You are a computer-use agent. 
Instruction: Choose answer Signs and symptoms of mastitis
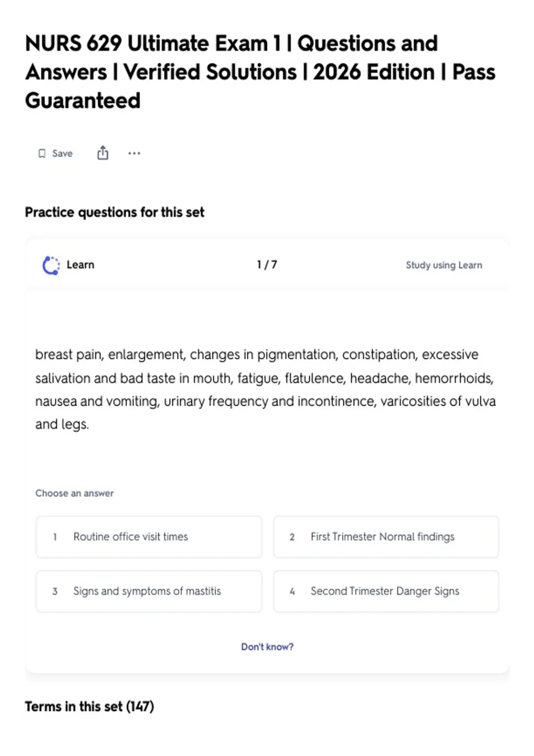149,591
